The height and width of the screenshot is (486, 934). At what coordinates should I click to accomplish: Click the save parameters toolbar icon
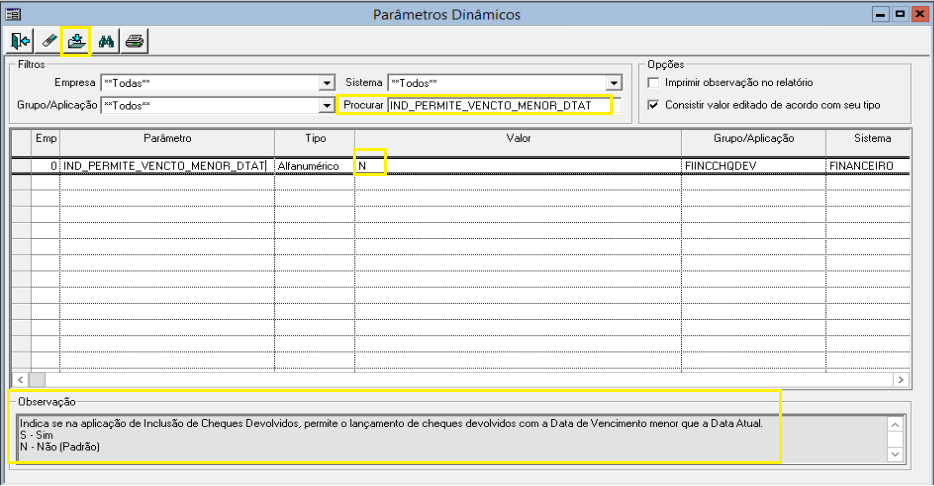(x=76, y=41)
